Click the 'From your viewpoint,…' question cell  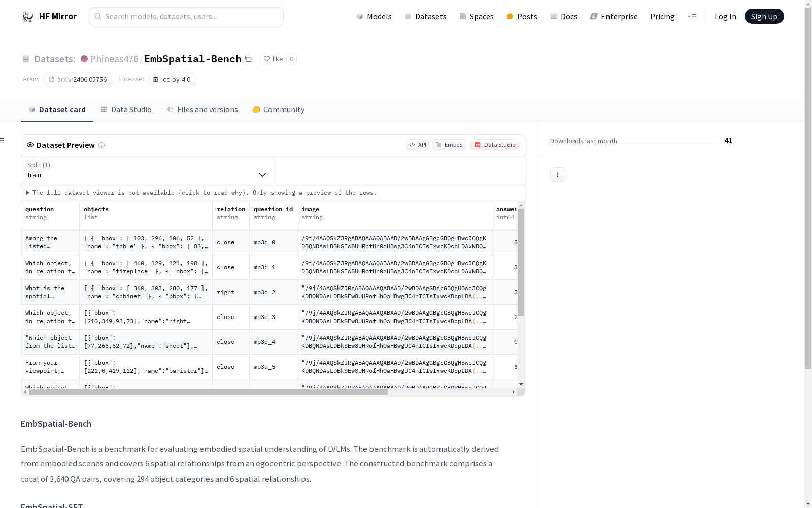[50, 367]
